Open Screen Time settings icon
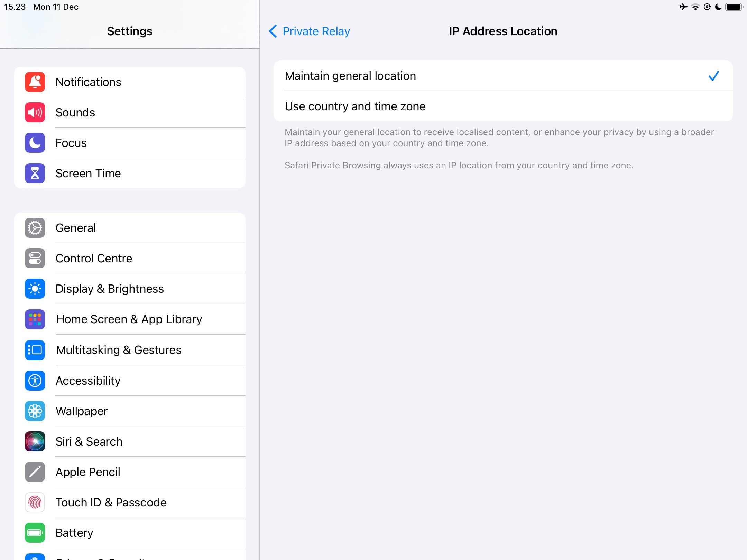This screenshot has width=747, height=560. 35,173
